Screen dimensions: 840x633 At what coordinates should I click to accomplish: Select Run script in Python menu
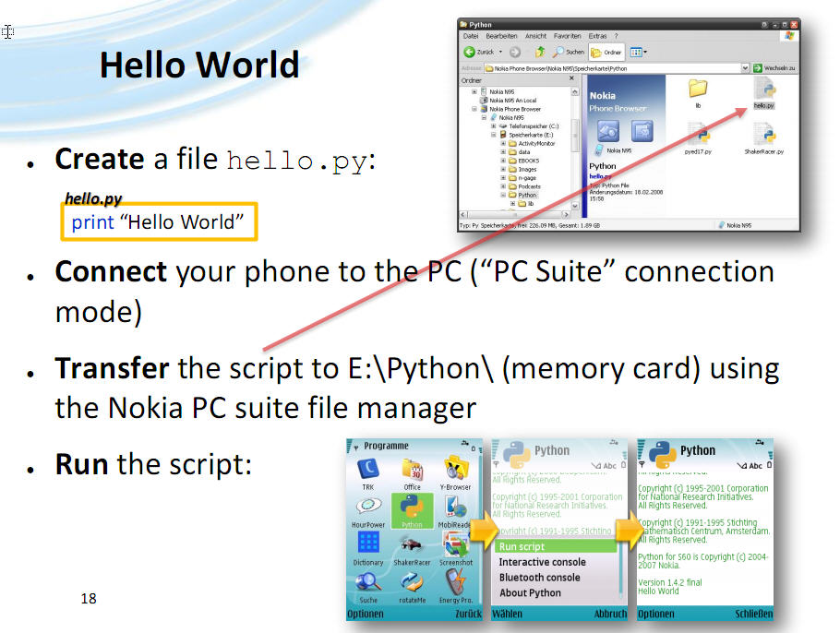point(556,546)
